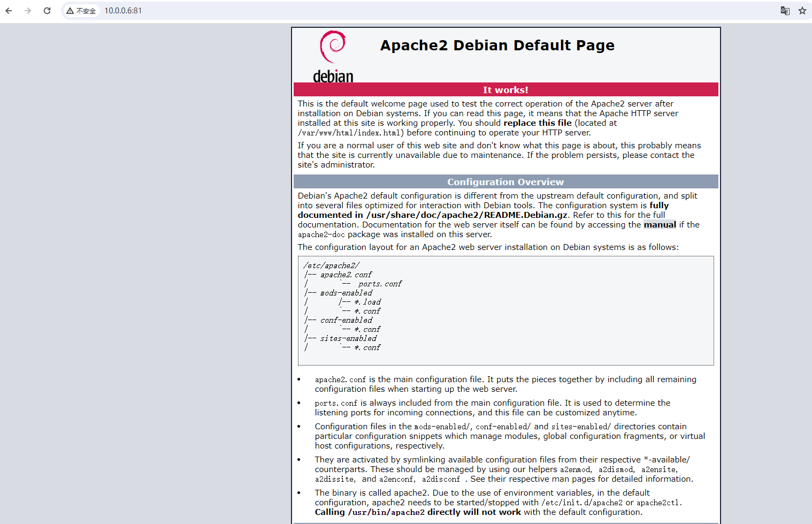Click a2enmod helper name in the bullet list
The width and height of the screenshot is (812, 524).
point(575,469)
